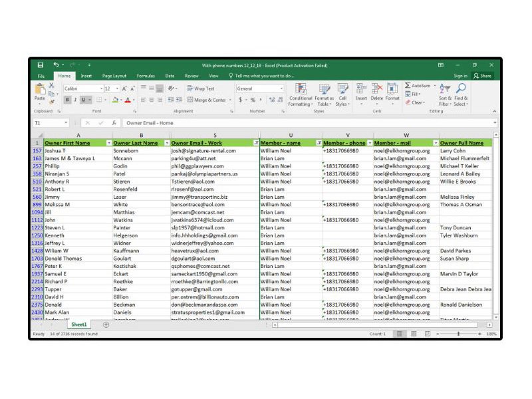Toggle Bold formatting
Screen dimensions: 532x399
[x=67, y=100]
